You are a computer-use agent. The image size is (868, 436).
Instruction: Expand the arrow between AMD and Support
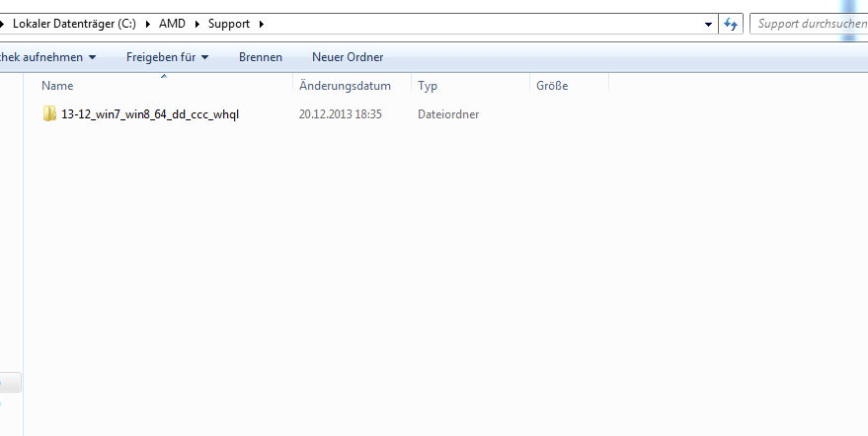pyautogui.click(x=197, y=24)
